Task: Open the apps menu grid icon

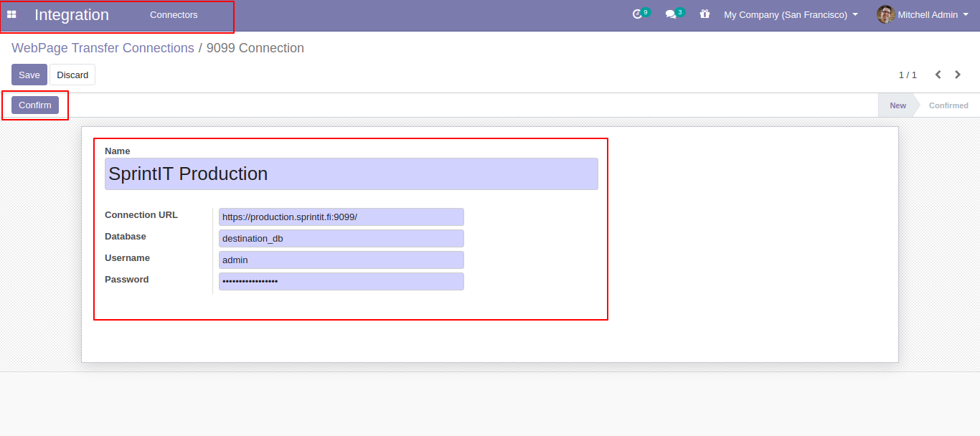Action: [11, 14]
